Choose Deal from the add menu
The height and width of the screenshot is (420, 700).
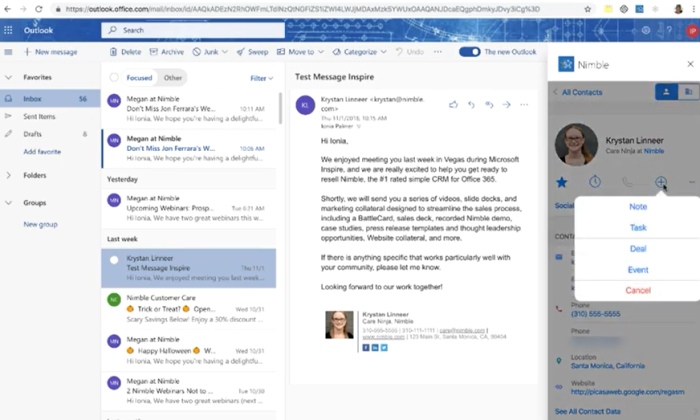coord(638,249)
